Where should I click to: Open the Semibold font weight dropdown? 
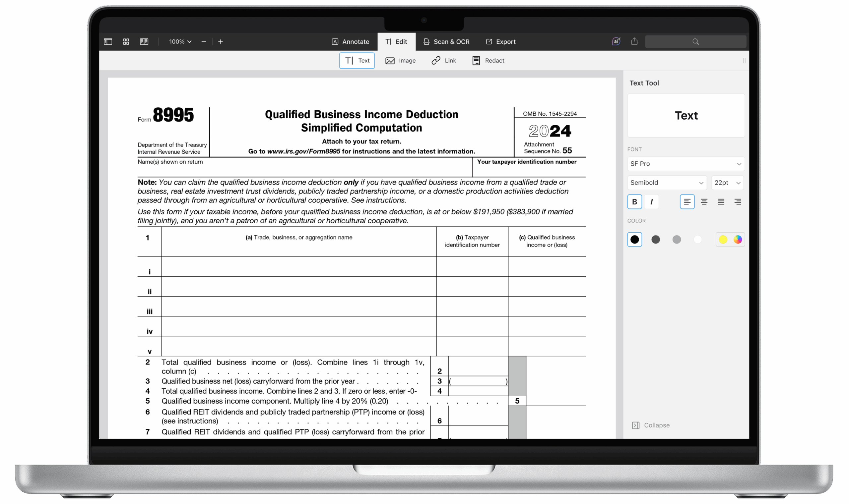[667, 183]
